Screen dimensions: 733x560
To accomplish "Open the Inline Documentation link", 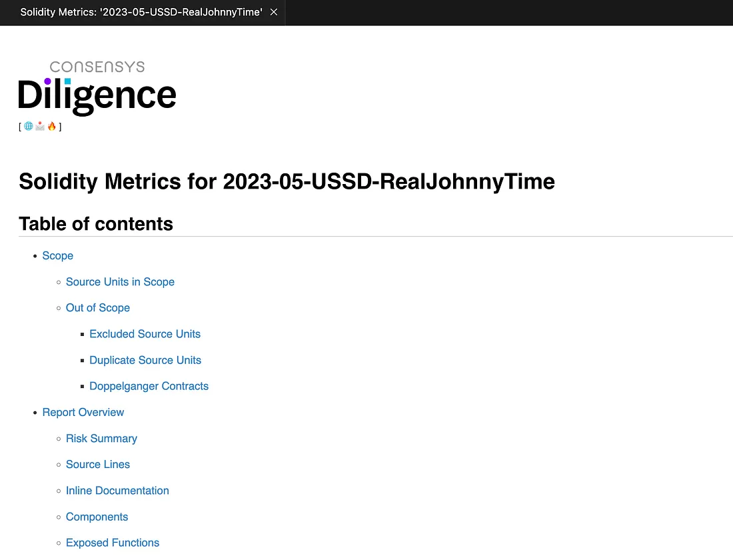I will click(x=117, y=491).
